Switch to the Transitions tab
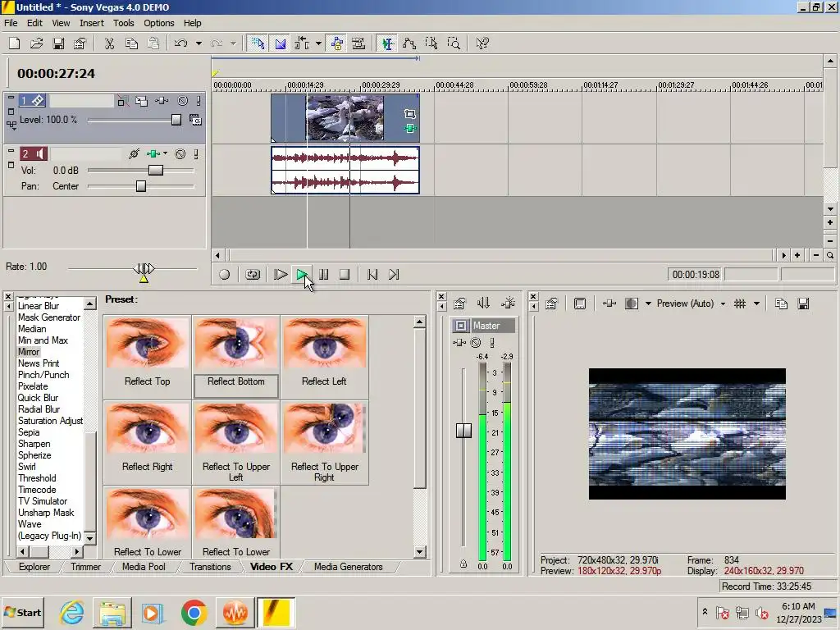The height and width of the screenshot is (630, 840). [x=210, y=567]
